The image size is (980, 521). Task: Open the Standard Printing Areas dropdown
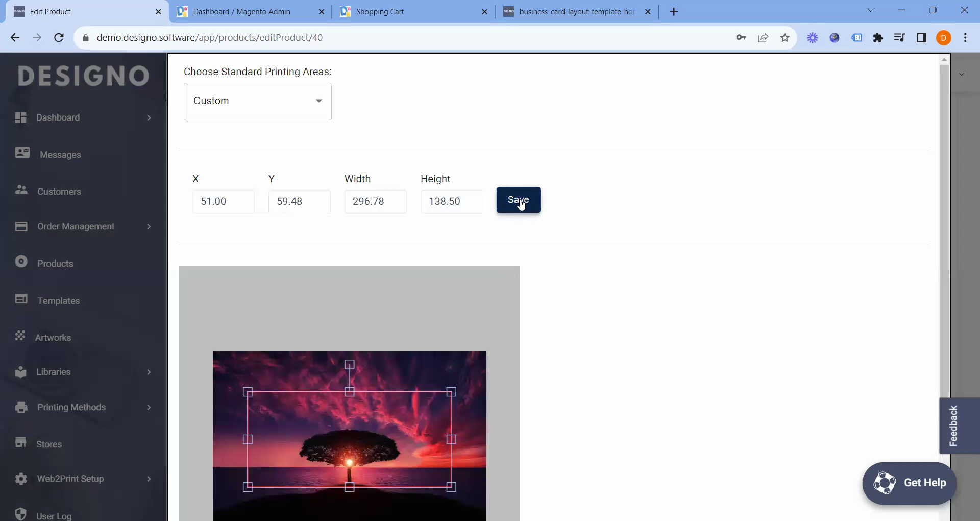[x=257, y=101]
